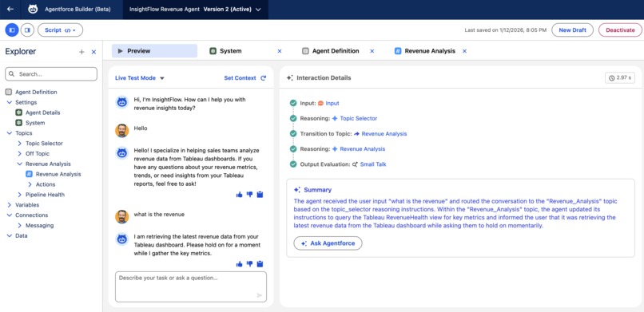Switch to the Preview tab

click(x=154, y=51)
